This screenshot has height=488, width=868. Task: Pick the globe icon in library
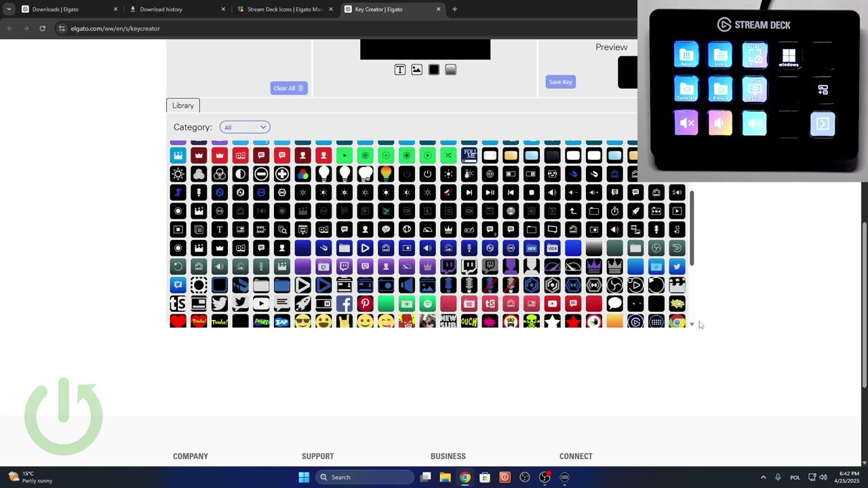coord(490,174)
